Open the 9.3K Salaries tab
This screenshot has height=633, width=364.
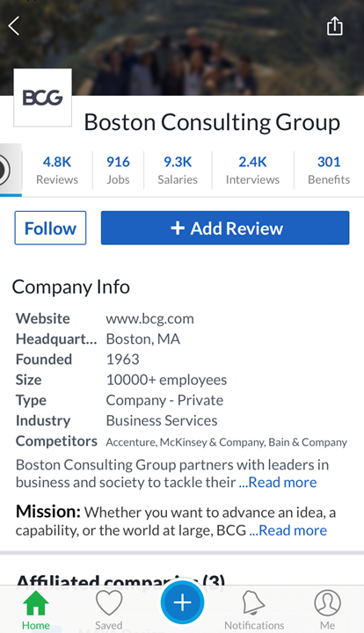pos(178,170)
